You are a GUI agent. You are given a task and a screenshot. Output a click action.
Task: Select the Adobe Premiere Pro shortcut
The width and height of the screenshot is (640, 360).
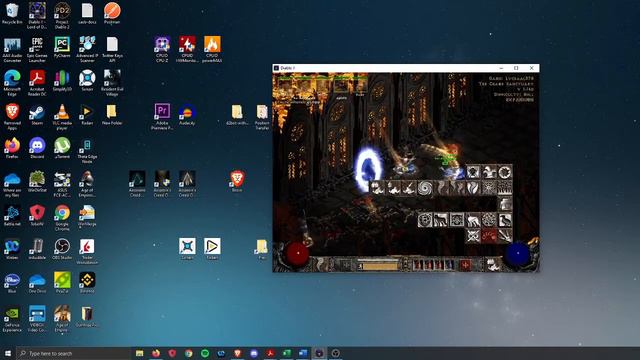(x=162, y=117)
